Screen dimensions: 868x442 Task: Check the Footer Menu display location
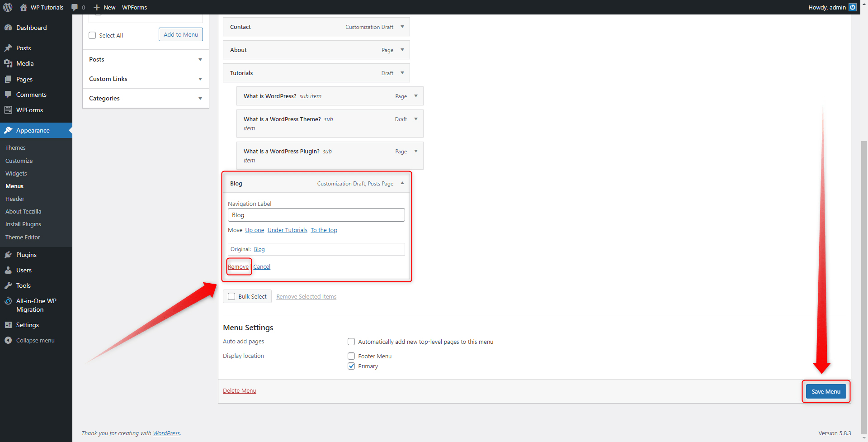pos(351,356)
